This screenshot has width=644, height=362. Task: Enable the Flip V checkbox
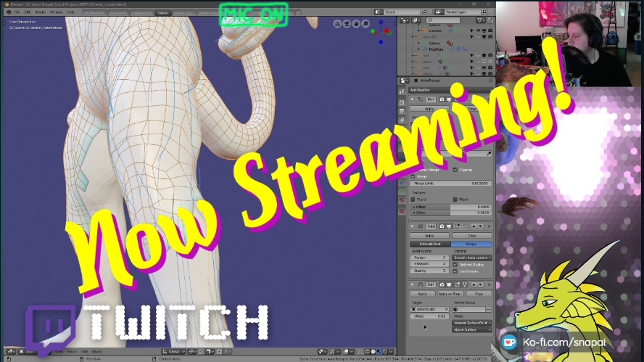click(455, 199)
